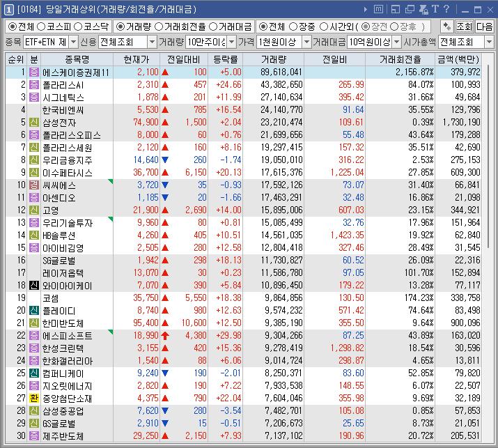Select the 코스피 radio button
The height and width of the screenshot is (448, 498).
pos(41,26)
